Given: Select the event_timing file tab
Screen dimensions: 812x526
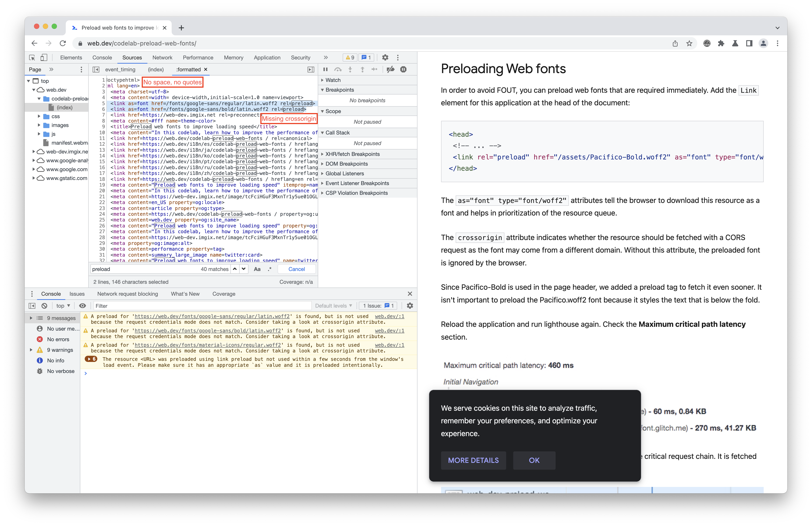Looking at the screenshot, I should [x=120, y=69].
